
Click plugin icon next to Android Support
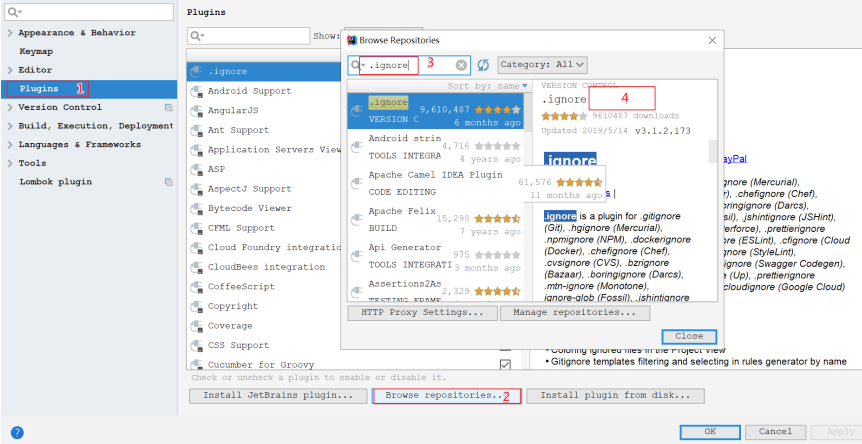[x=196, y=91]
